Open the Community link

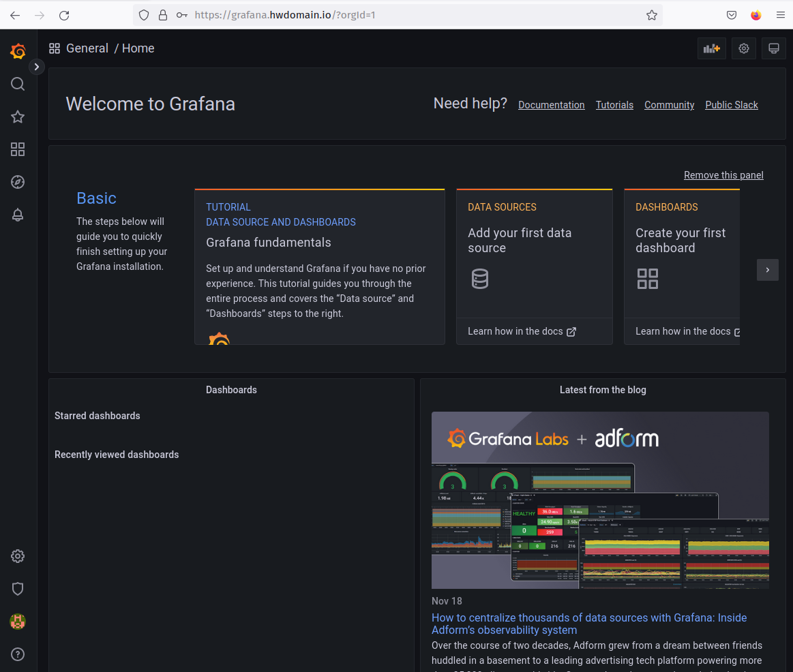click(669, 105)
